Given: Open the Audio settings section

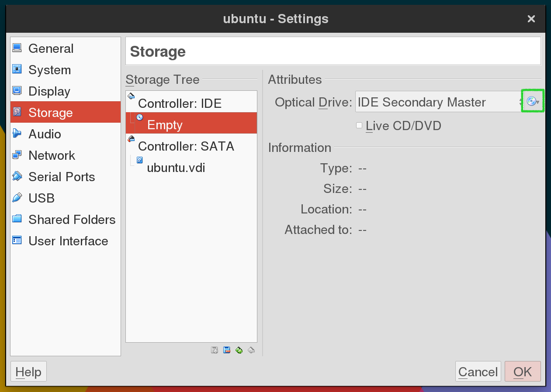Looking at the screenshot, I should tap(66, 134).
